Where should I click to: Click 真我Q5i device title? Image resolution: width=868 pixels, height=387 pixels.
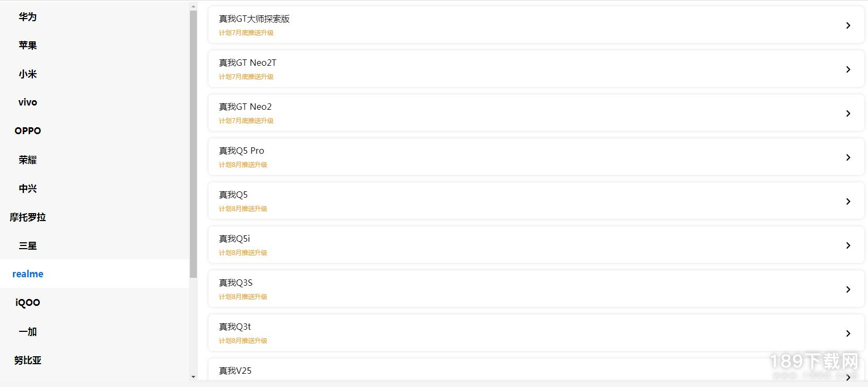point(234,239)
